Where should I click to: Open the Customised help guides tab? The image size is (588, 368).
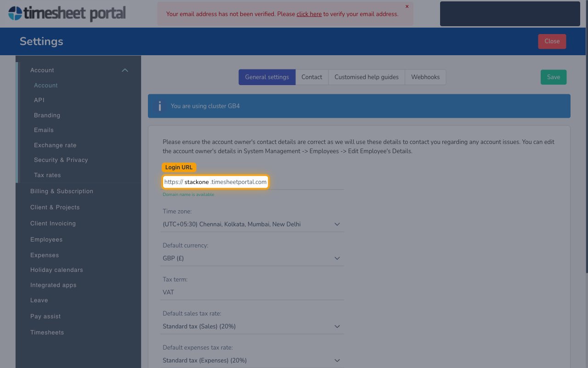click(x=367, y=77)
